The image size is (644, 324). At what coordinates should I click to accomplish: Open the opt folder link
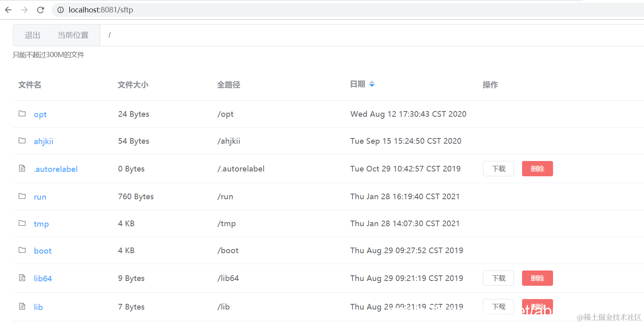(40, 114)
